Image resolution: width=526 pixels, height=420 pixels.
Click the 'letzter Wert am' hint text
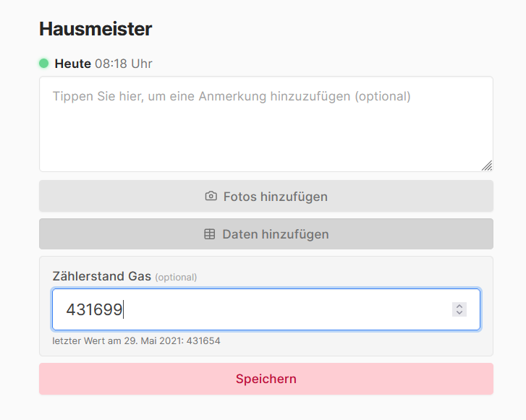coord(79,340)
